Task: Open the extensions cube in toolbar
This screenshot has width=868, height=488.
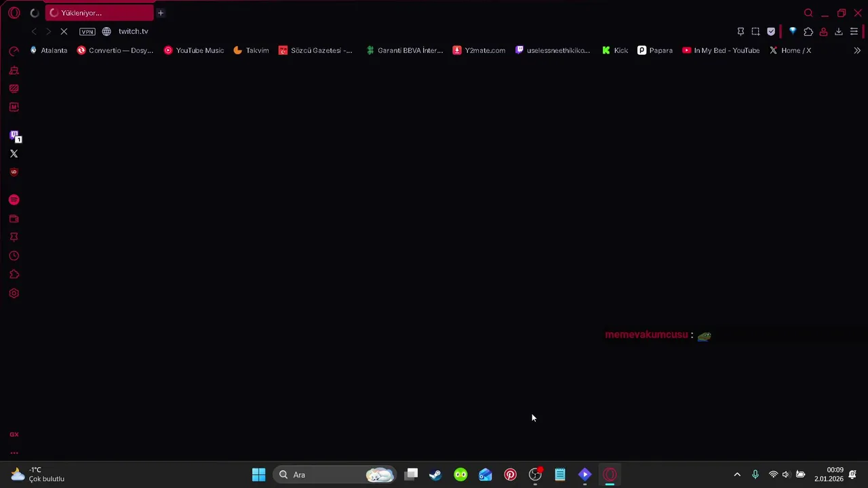Action: pyautogui.click(x=808, y=32)
